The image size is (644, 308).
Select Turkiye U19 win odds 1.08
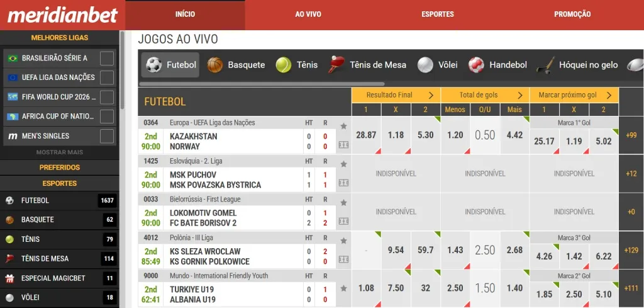click(366, 288)
